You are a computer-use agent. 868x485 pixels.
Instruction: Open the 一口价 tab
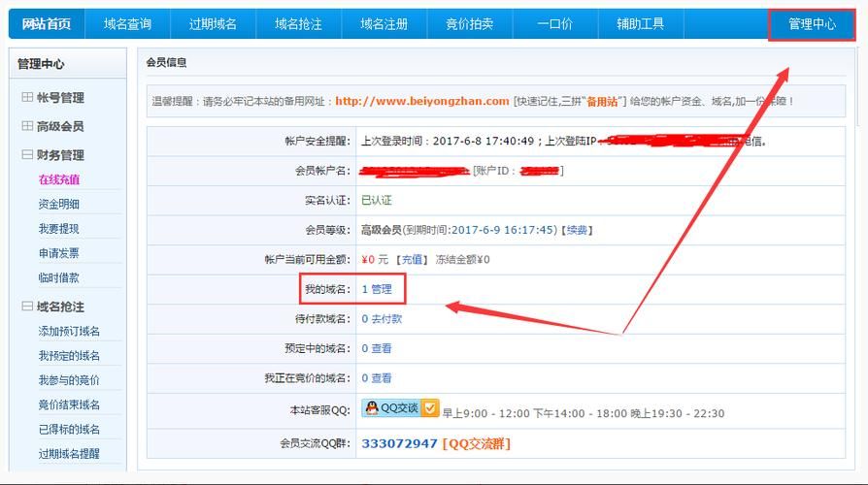coord(555,24)
